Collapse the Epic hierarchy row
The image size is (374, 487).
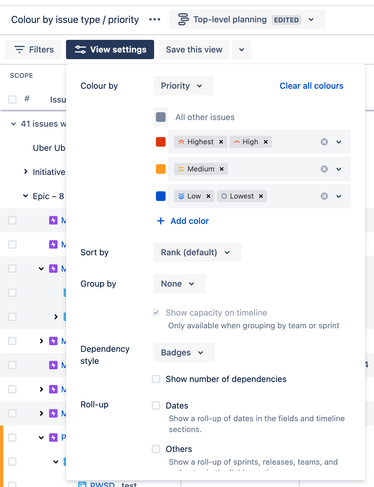click(x=25, y=196)
